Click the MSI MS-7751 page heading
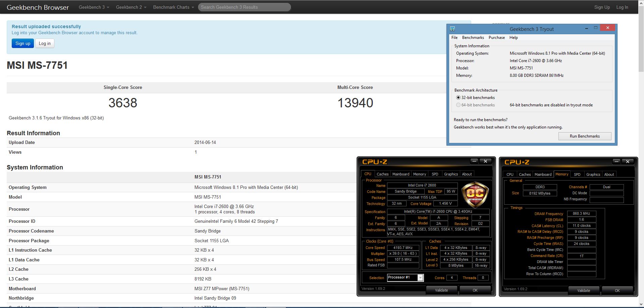Image resolution: width=644 pixels, height=308 pixels. [37, 65]
